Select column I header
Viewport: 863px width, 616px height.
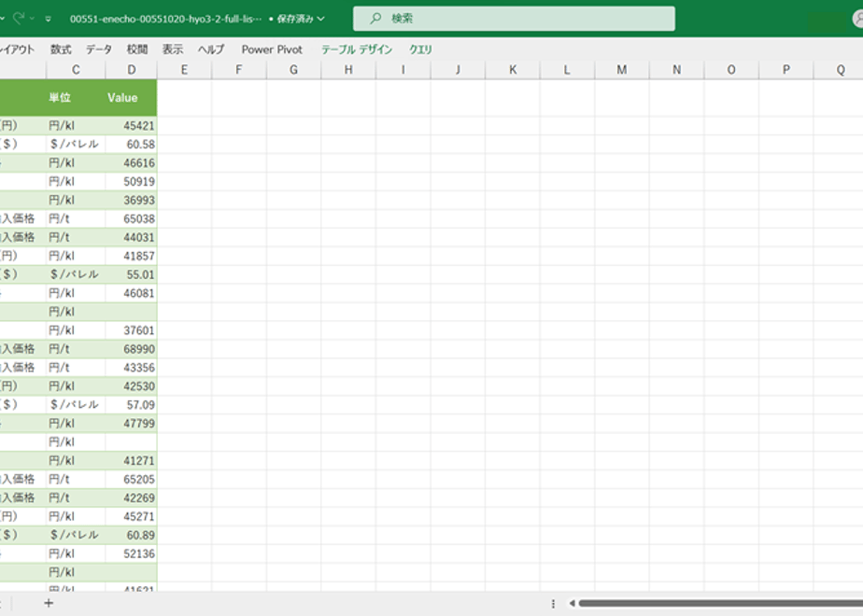pos(403,70)
